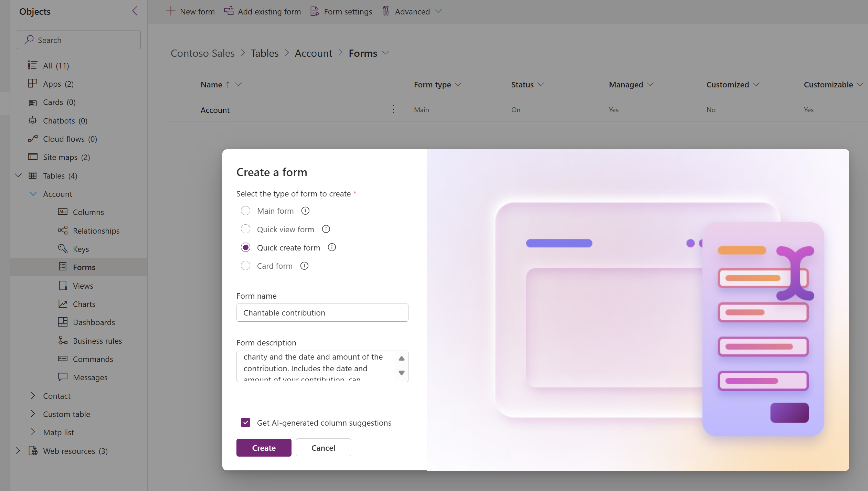Switch to Views under the Account table
This screenshot has width=868, height=491.
(83, 286)
